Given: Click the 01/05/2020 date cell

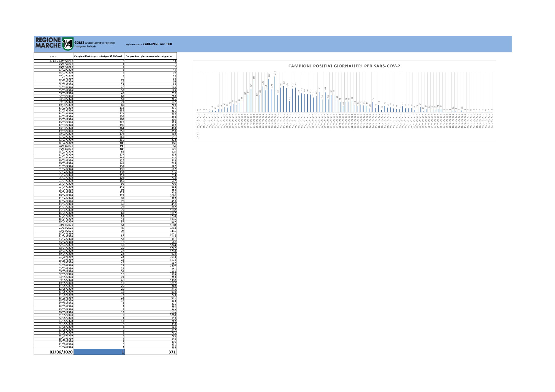Looking at the screenshot, I should 66,257.
